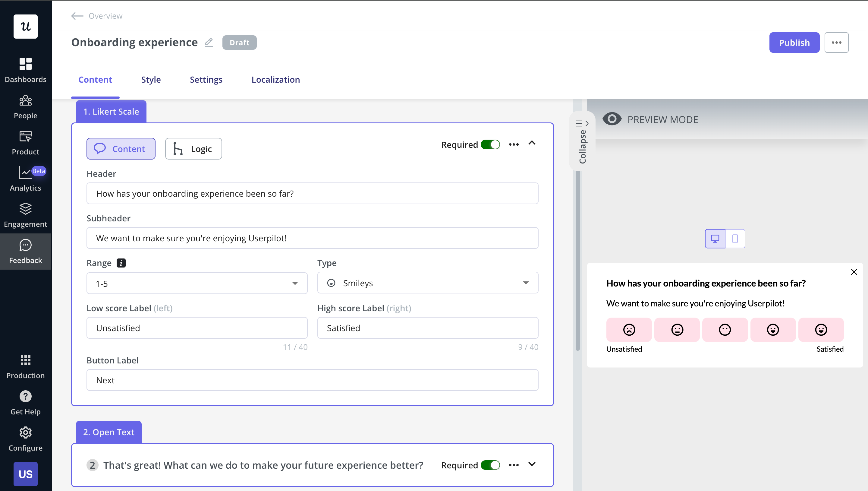Switch question editor to Logic view
The height and width of the screenshot is (491, 868).
[x=193, y=148]
